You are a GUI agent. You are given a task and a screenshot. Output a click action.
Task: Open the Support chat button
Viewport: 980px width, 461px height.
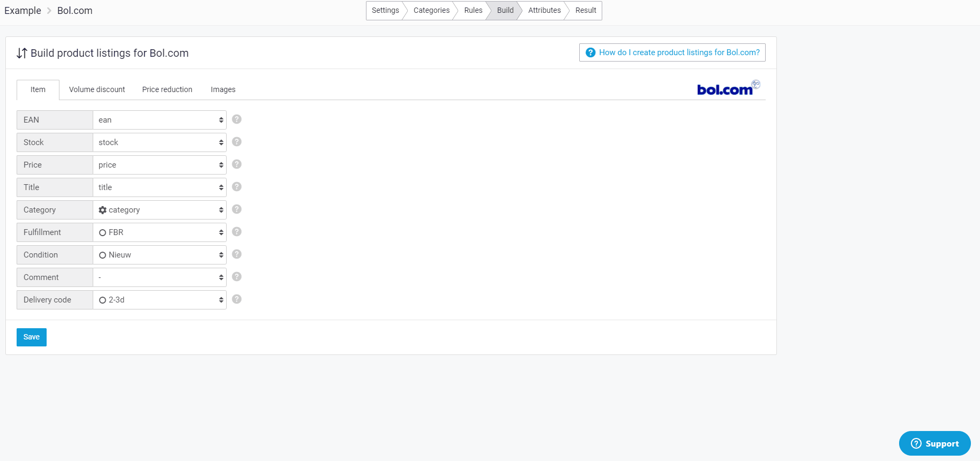point(935,443)
